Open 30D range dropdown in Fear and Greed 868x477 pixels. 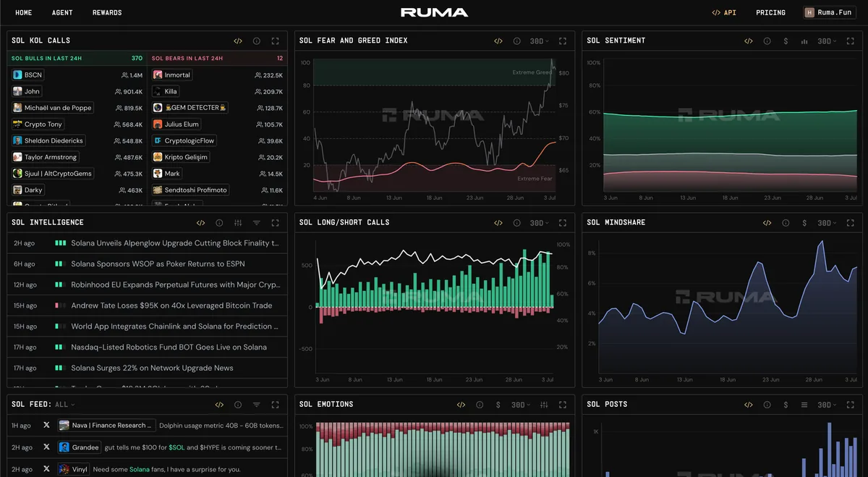(539, 41)
